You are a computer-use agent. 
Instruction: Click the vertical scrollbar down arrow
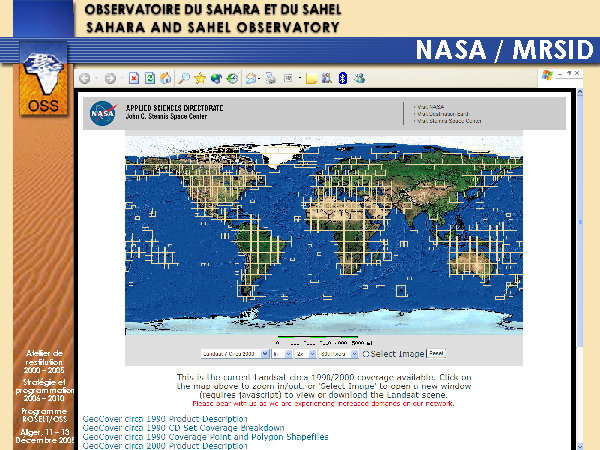point(580,446)
